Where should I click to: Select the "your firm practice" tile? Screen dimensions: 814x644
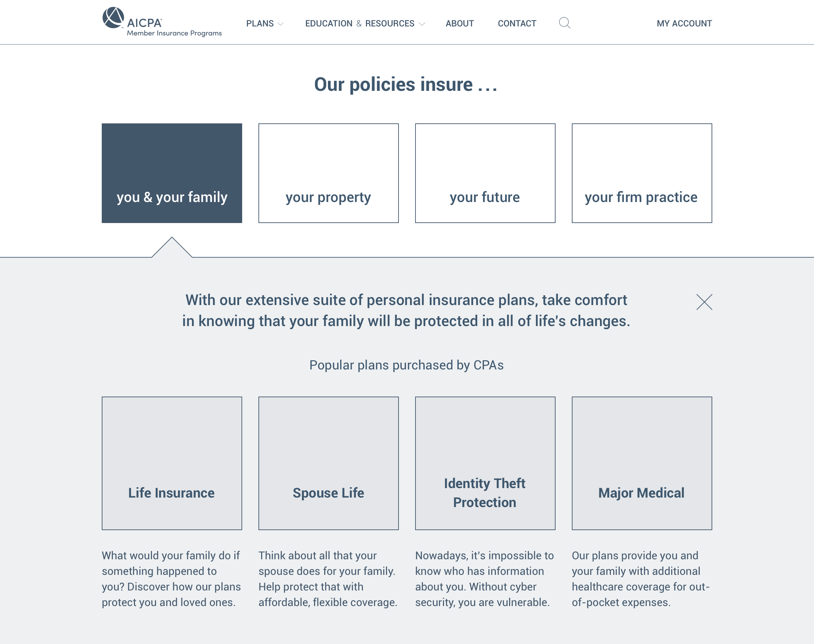pyautogui.click(x=642, y=173)
